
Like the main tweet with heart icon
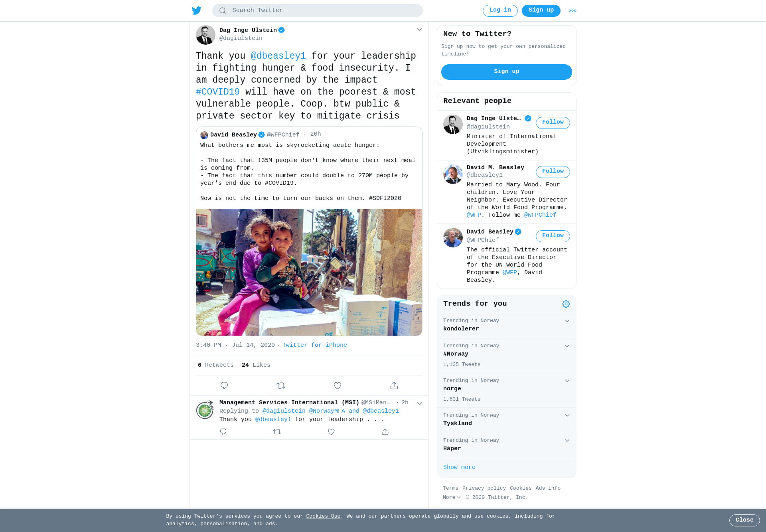coord(338,386)
